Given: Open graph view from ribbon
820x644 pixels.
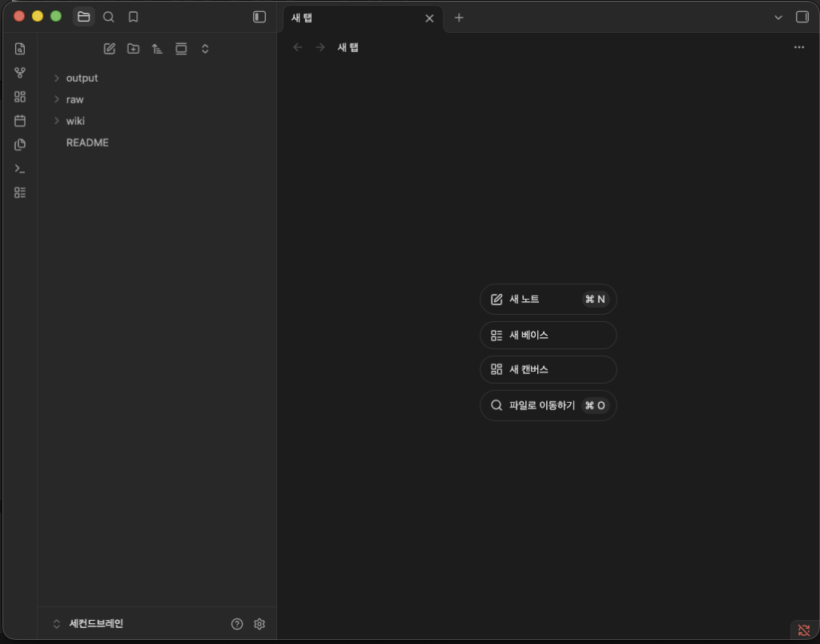Looking at the screenshot, I should (20, 73).
